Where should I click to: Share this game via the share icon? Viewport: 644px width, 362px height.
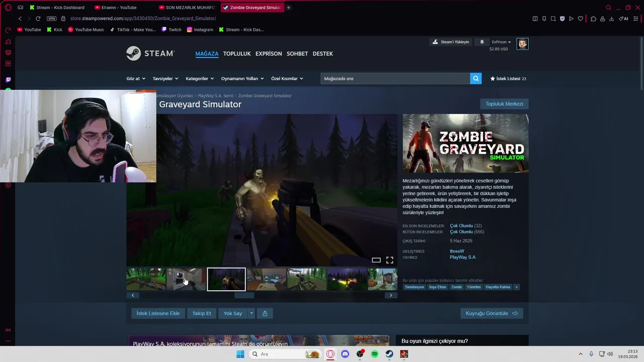point(265,313)
